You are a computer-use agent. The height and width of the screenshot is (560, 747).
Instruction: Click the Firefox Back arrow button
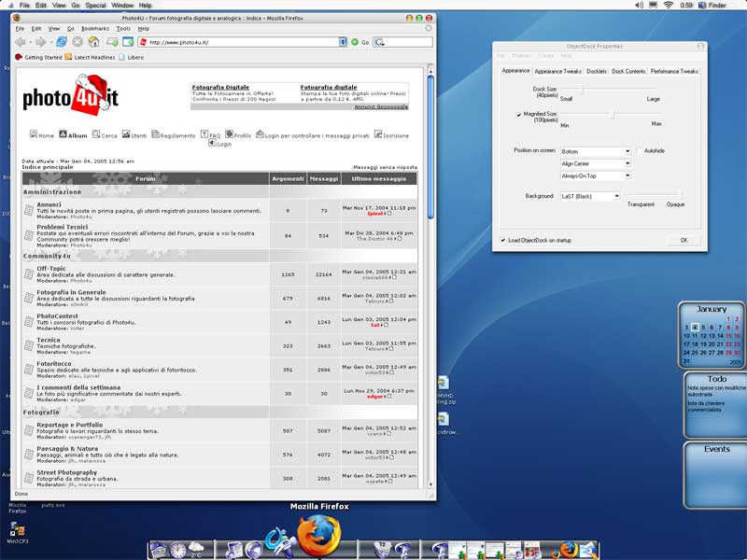click(x=21, y=42)
